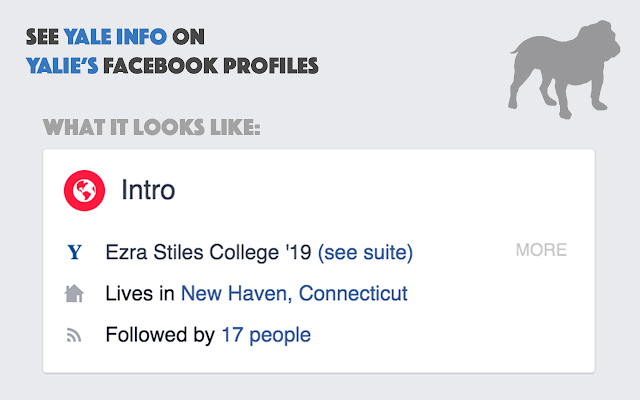Click the gray home icon
Image resolution: width=640 pixels, height=400 pixels.
[73, 294]
